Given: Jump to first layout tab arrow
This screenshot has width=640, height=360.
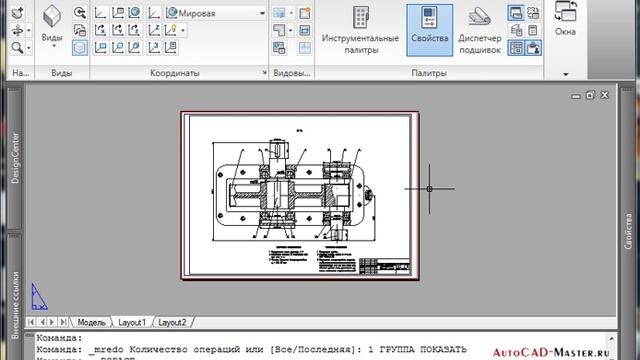Looking at the screenshot, I should [31, 322].
